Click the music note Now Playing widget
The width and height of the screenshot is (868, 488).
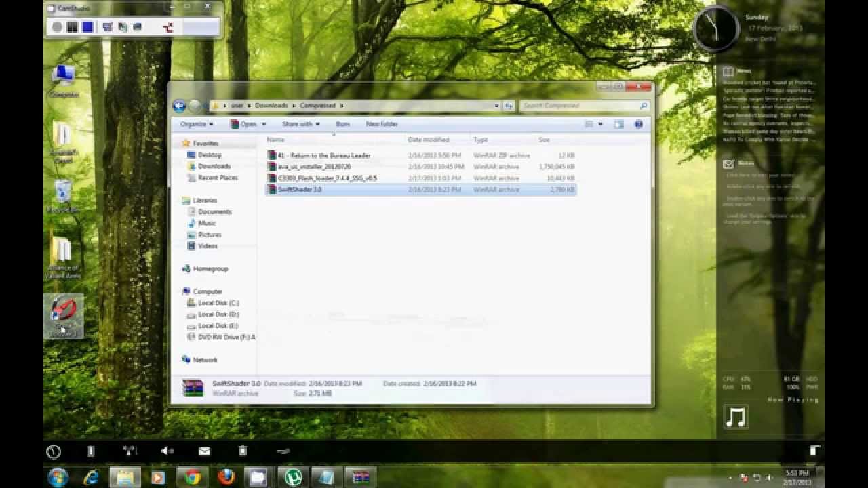(735, 417)
